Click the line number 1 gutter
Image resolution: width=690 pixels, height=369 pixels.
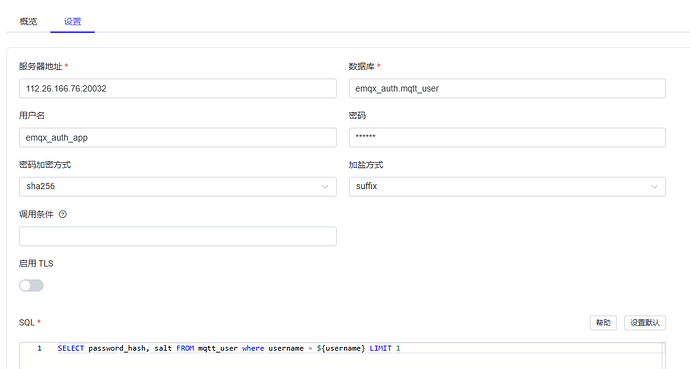pyautogui.click(x=39, y=348)
